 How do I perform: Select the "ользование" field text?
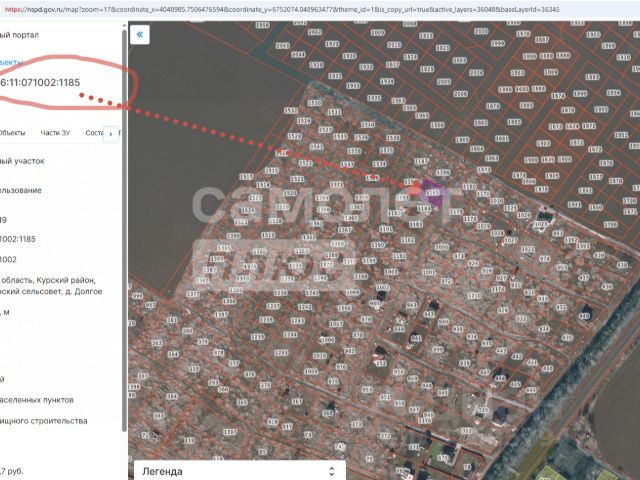tap(21, 191)
